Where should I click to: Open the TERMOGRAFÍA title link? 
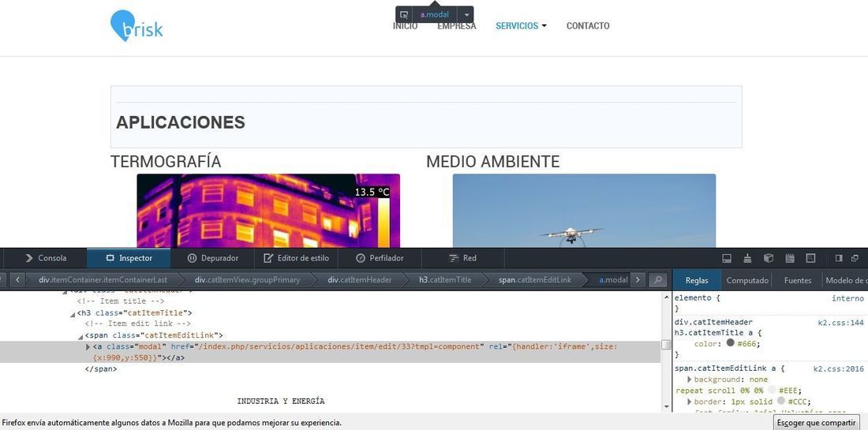pos(166,162)
